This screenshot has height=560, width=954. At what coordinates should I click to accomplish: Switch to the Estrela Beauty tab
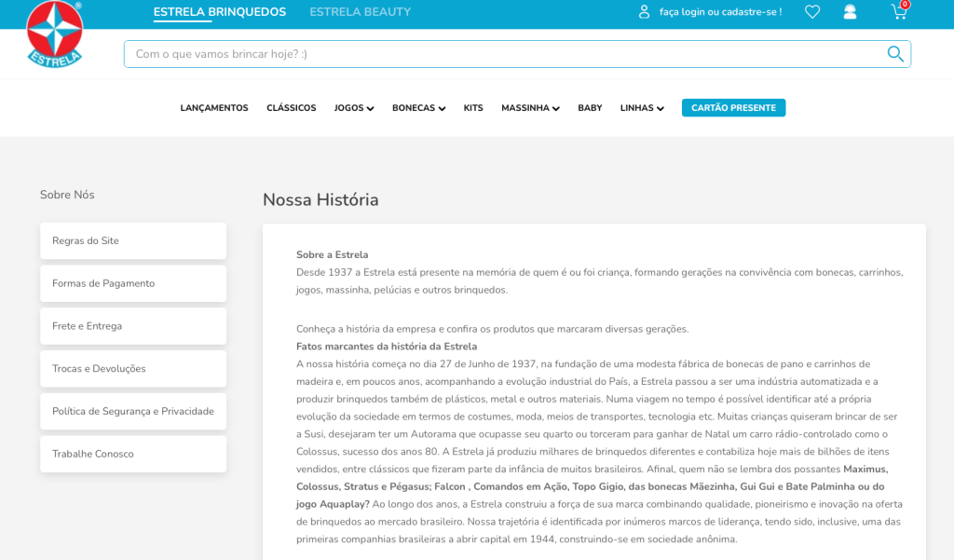(361, 11)
